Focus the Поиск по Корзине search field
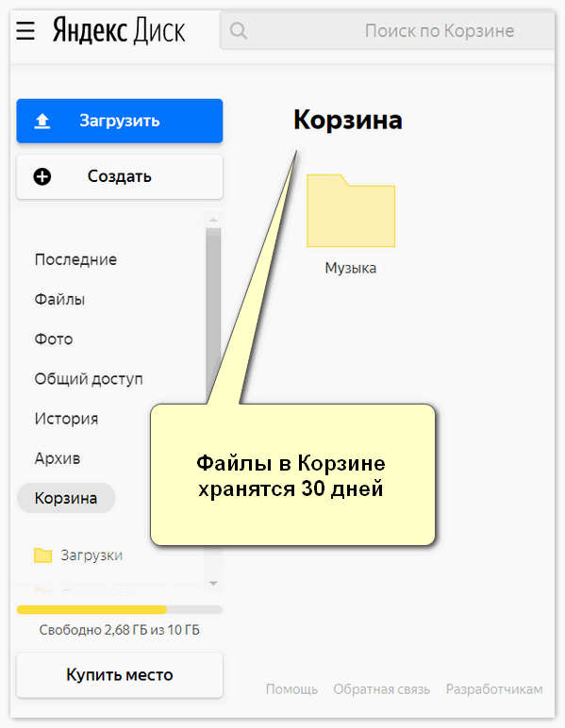This screenshot has height=728, width=565. tap(387, 30)
